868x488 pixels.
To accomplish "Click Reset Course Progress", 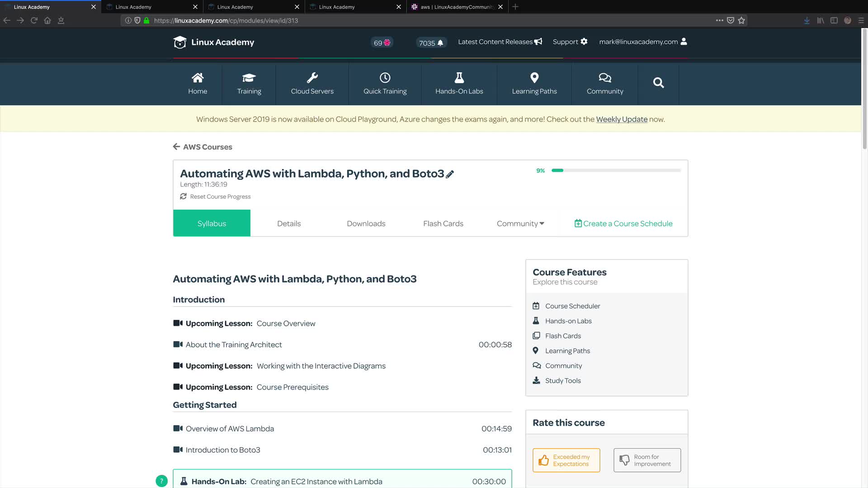I will [x=220, y=197].
